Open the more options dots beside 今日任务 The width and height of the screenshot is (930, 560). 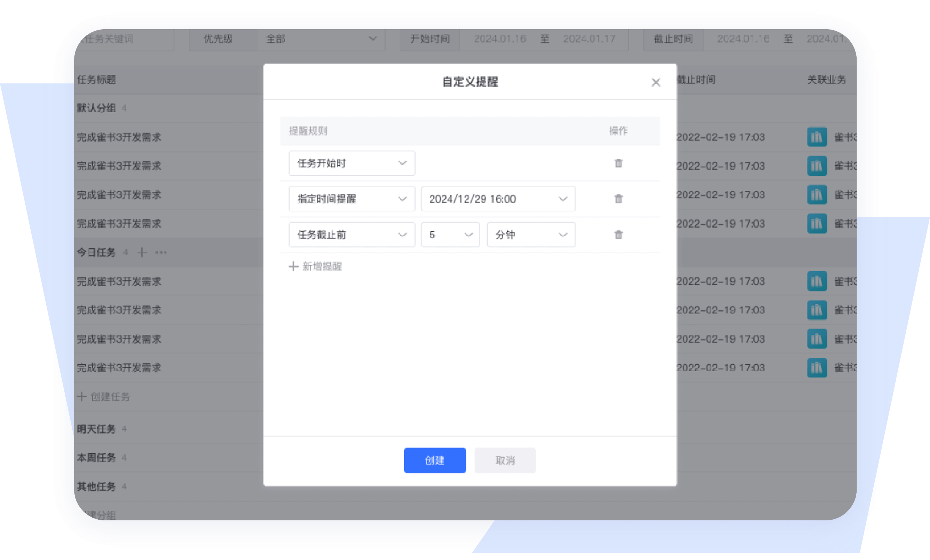point(161,252)
